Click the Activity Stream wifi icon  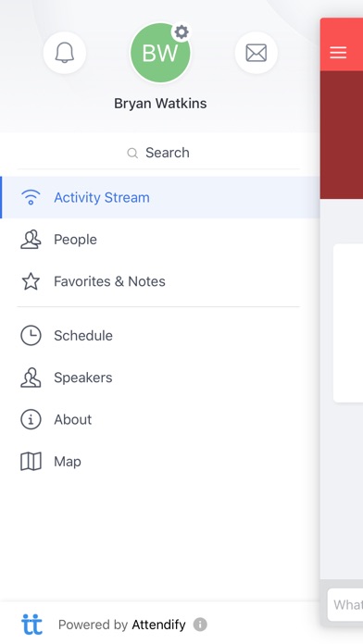point(31,198)
